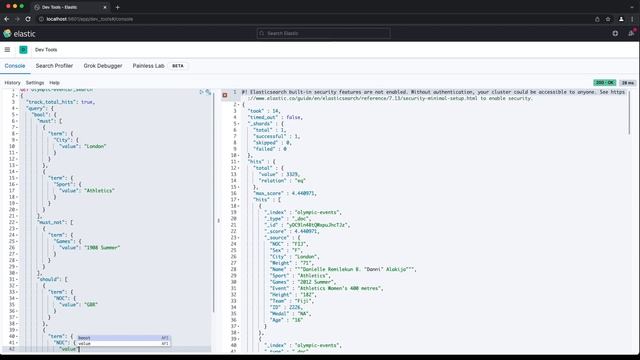The height and width of the screenshot is (360, 640).
Task: Click the green Dev Tools app icon
Action: pos(23,49)
